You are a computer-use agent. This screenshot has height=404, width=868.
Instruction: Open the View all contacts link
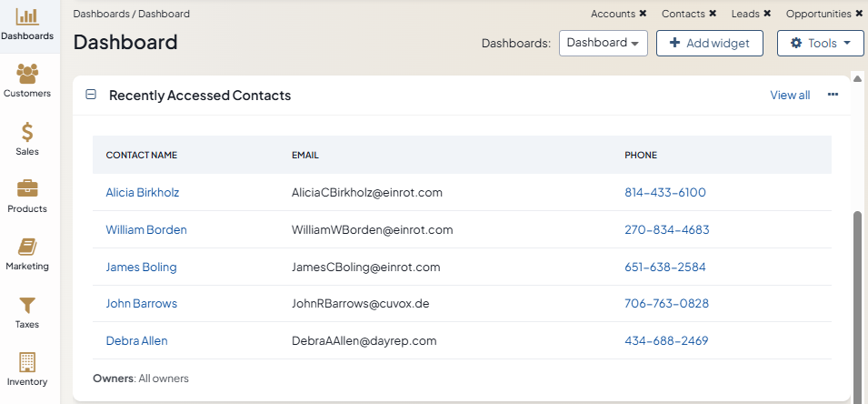pyautogui.click(x=789, y=95)
